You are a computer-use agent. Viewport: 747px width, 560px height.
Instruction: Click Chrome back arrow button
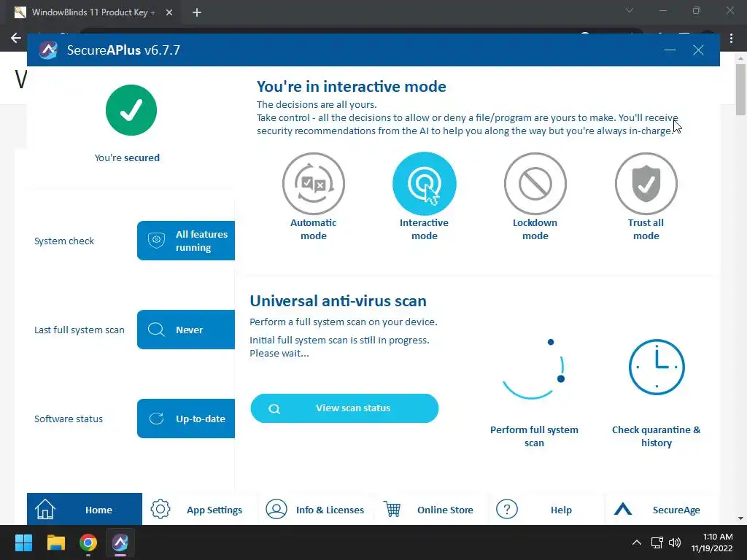coord(16,38)
